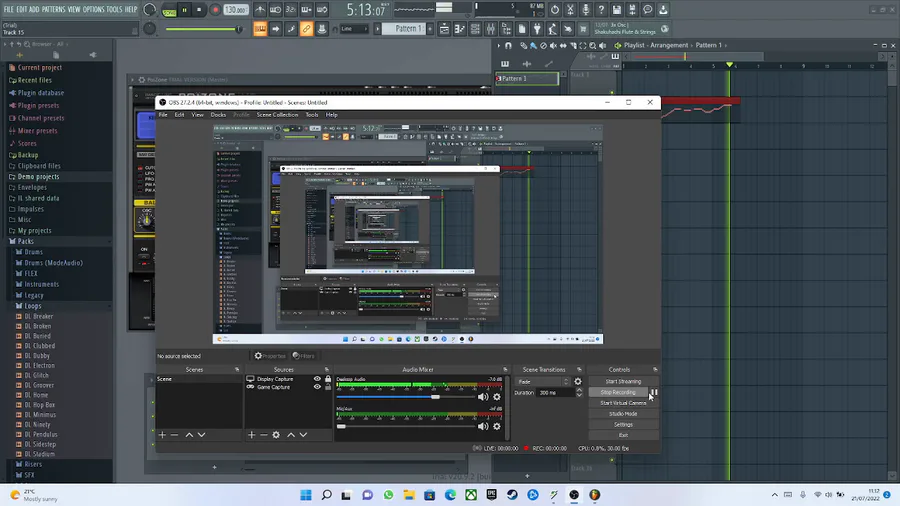900x506 pixels.
Task: Click the undo history clock icon
Action: (554, 10)
